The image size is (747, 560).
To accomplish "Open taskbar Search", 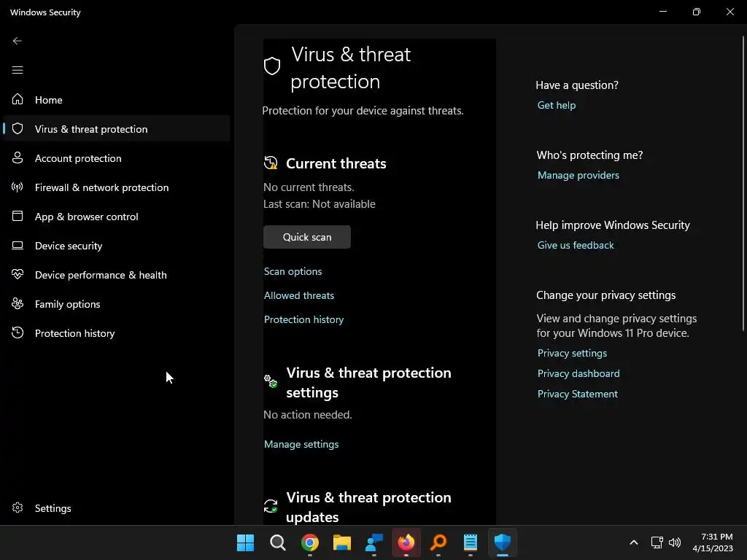I will pyautogui.click(x=278, y=542).
